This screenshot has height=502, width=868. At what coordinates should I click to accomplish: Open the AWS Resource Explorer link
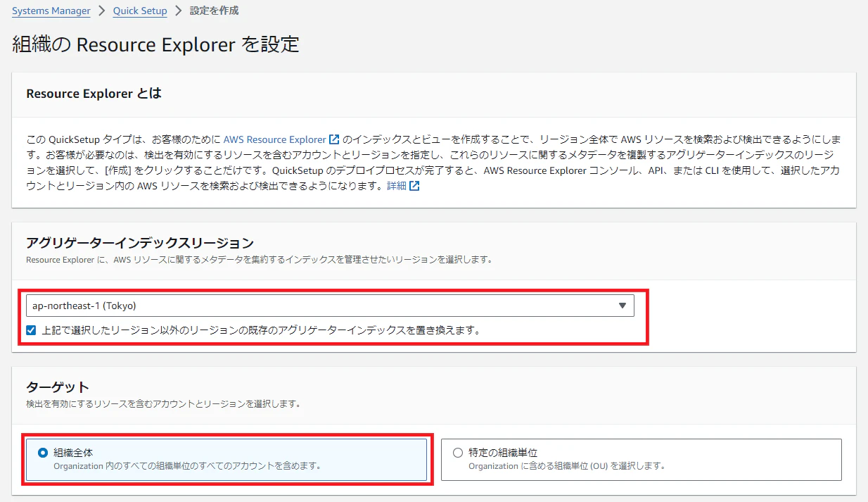(275, 139)
